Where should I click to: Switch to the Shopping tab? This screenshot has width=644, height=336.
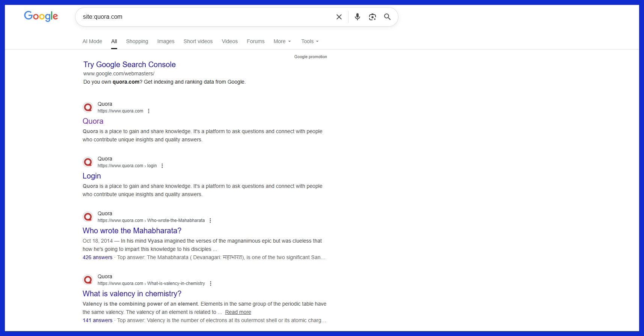(137, 41)
